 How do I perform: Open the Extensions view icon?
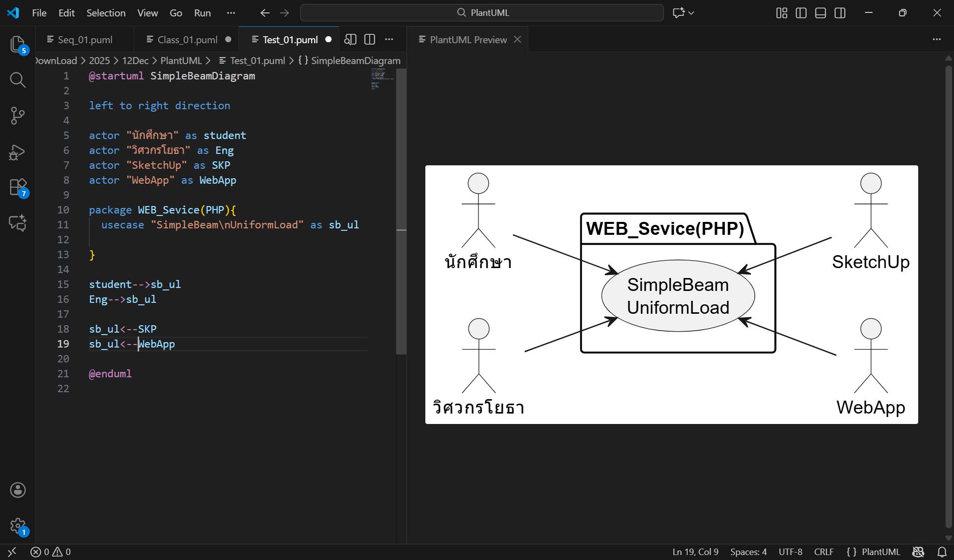coord(18,188)
